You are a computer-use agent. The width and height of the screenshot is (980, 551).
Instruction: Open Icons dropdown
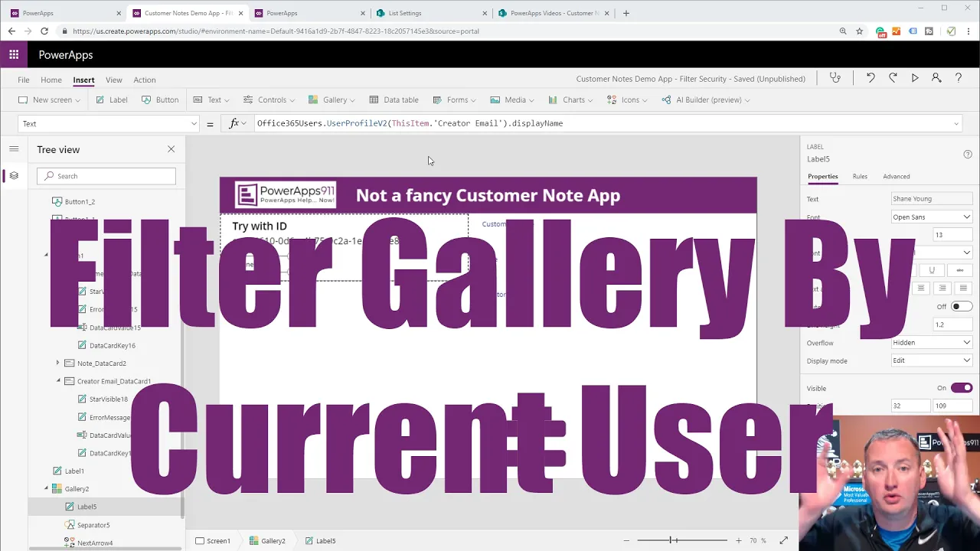[x=627, y=99]
